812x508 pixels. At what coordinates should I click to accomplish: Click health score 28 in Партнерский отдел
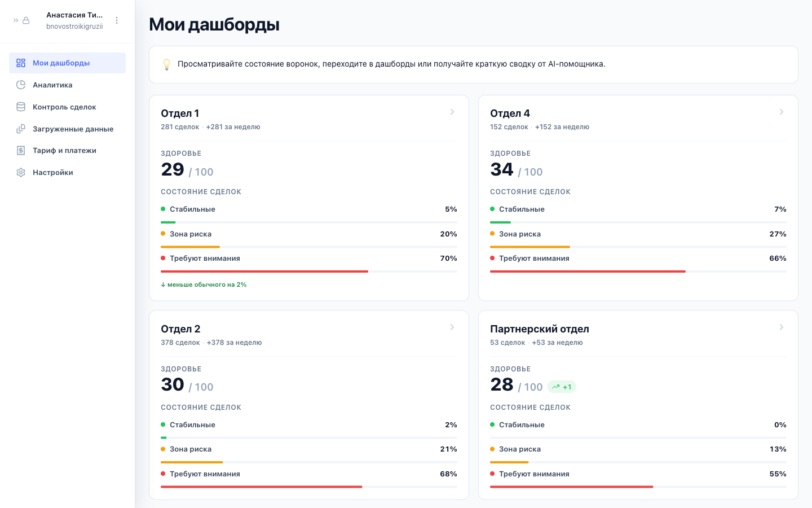(x=502, y=384)
